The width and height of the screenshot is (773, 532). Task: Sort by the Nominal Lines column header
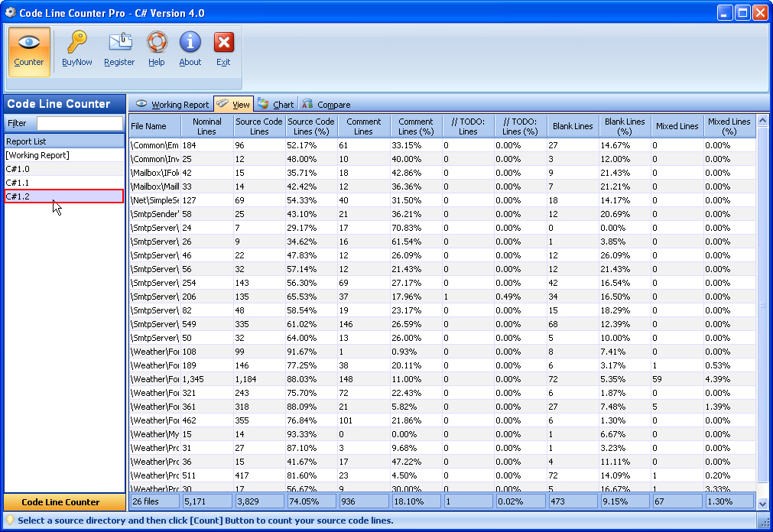pyautogui.click(x=207, y=126)
